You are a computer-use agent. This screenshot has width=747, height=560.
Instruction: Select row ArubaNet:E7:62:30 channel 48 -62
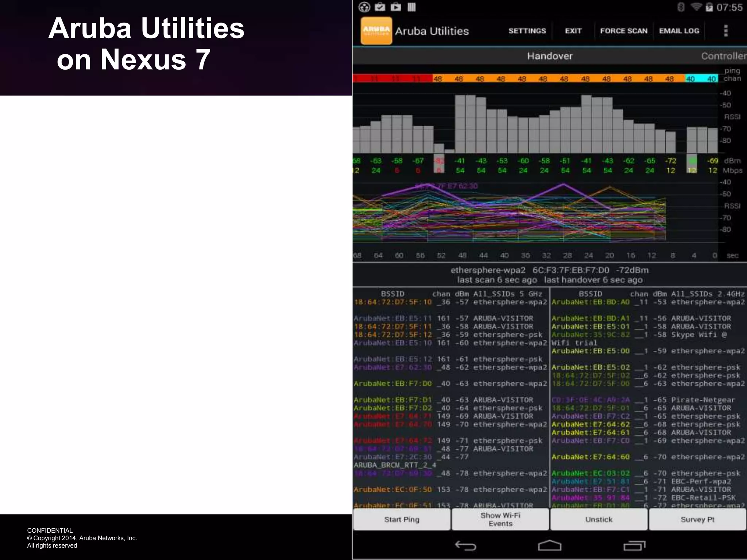451,367
